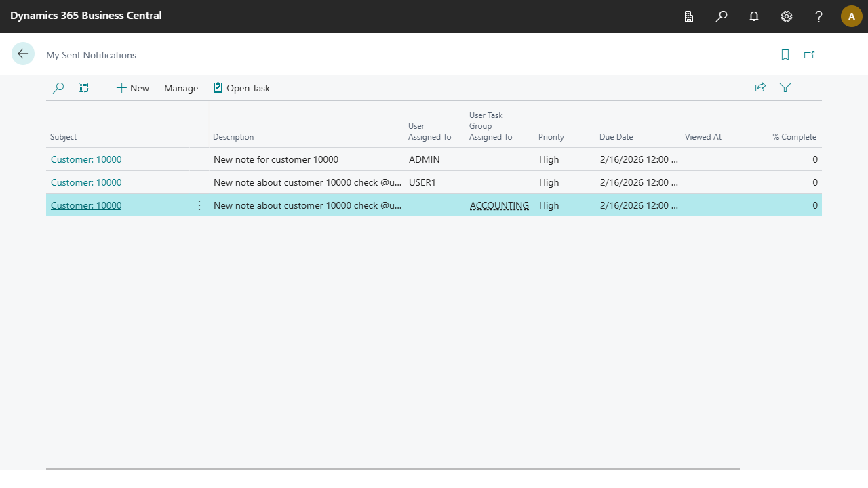The height and width of the screenshot is (488, 868).
Task: Click the New action
Action: [133, 88]
